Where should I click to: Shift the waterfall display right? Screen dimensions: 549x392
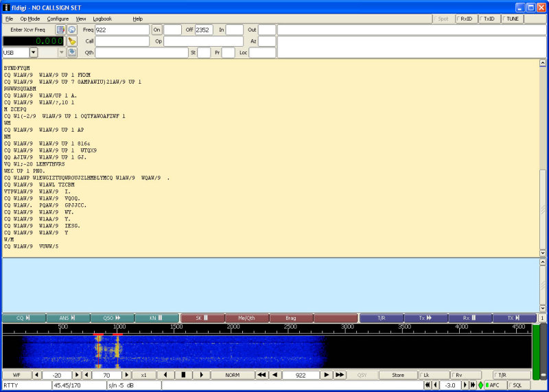pyautogui.click(x=201, y=376)
